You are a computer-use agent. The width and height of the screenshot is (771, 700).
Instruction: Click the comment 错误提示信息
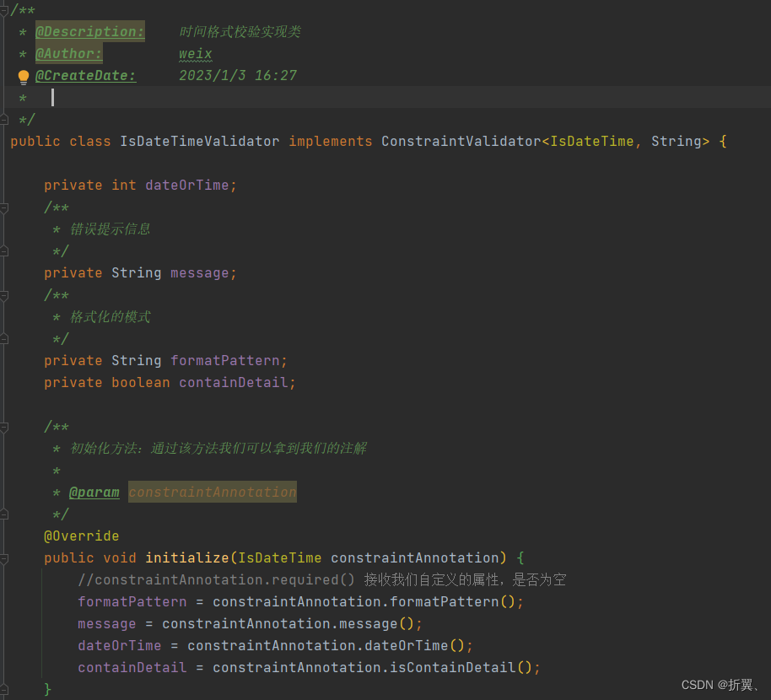tap(111, 229)
